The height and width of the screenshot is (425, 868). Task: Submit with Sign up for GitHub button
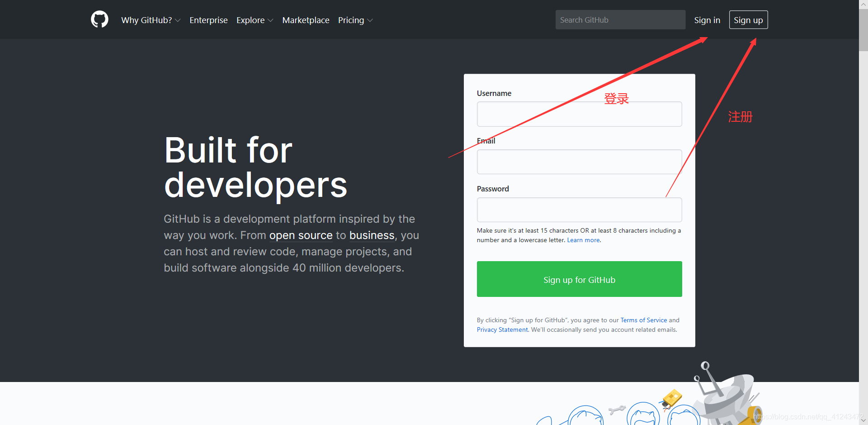coord(579,279)
